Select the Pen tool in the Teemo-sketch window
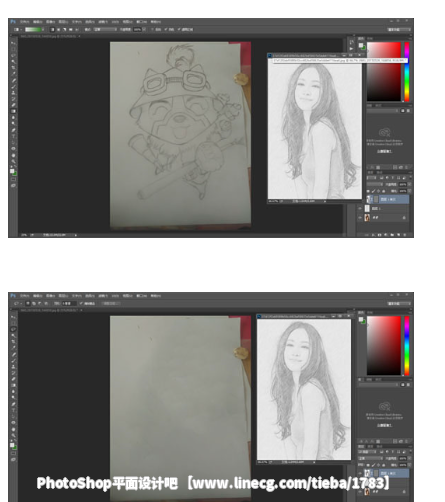 pyautogui.click(x=13, y=130)
